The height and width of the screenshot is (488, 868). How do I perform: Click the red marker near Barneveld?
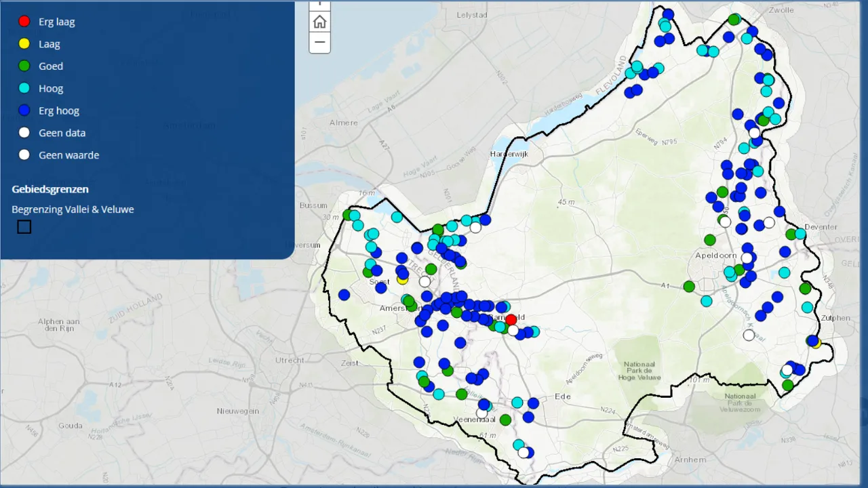tap(511, 320)
